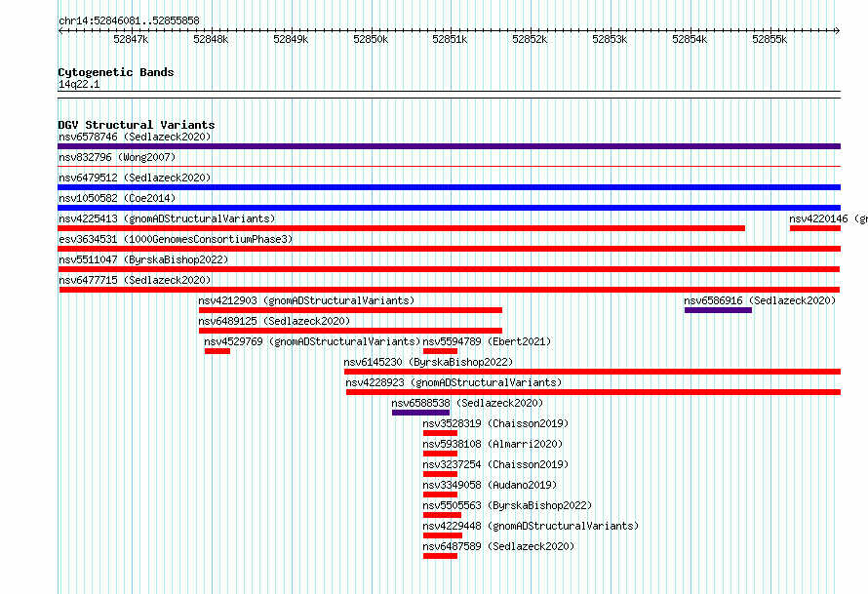The height and width of the screenshot is (594, 868).
Task: Select nsv6586916 (Sedlazeck2020) label
Action: point(760,300)
